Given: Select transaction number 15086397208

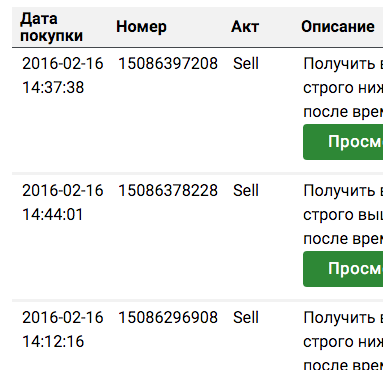Looking at the screenshot, I should click(168, 64).
